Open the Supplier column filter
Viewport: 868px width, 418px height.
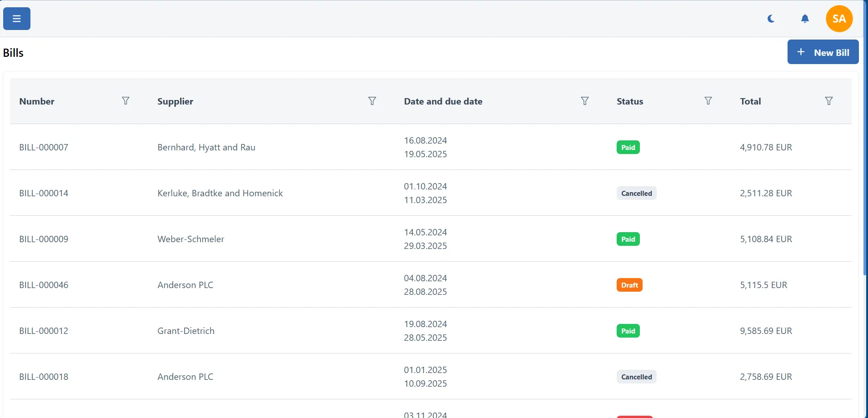[372, 101]
